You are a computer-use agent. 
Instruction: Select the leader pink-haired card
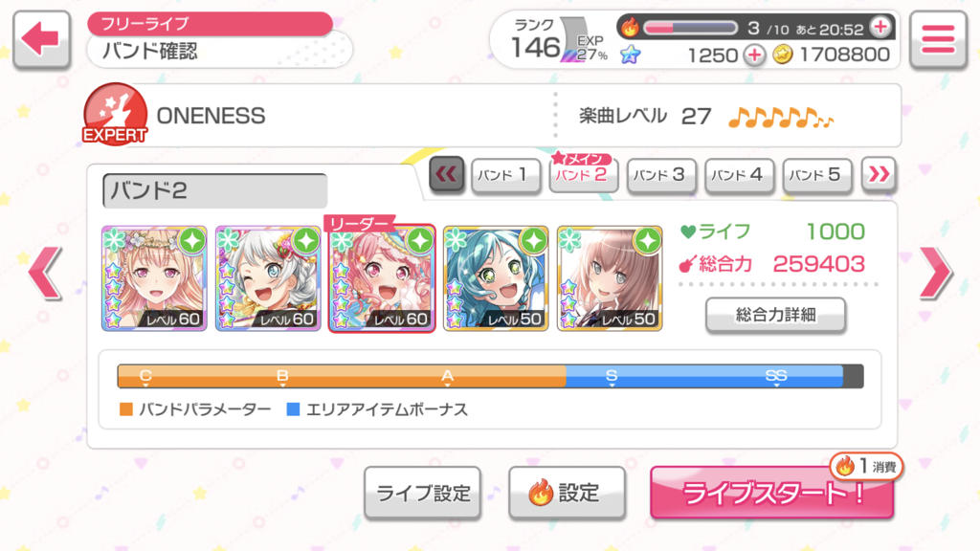tap(382, 278)
